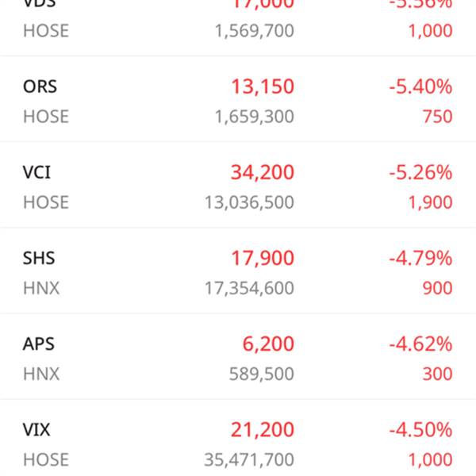The height and width of the screenshot is (476, 476).
Task: Click the VDS volume 1,569,700
Action: (x=254, y=31)
